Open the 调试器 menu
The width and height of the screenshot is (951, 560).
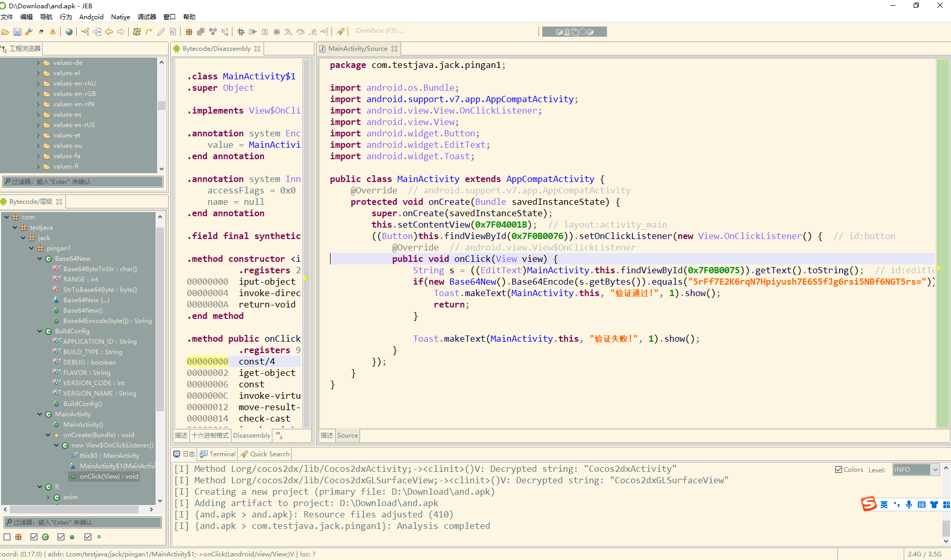pyautogui.click(x=147, y=17)
